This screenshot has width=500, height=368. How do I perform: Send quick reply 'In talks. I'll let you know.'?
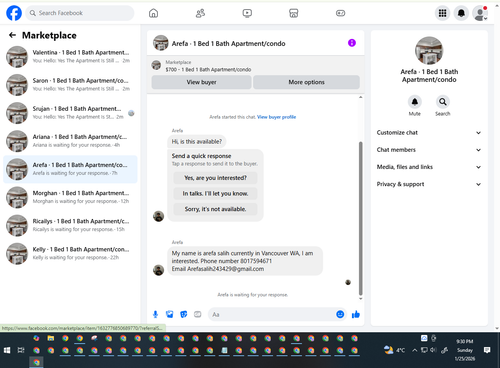click(215, 193)
